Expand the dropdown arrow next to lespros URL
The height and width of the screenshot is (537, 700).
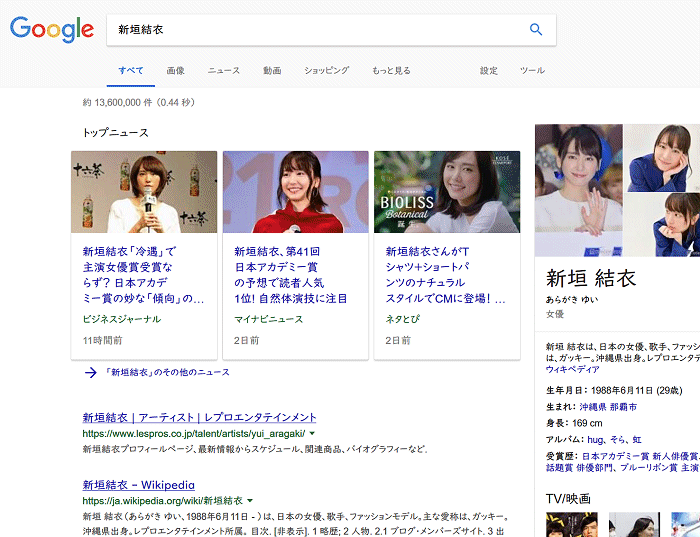click(x=312, y=433)
